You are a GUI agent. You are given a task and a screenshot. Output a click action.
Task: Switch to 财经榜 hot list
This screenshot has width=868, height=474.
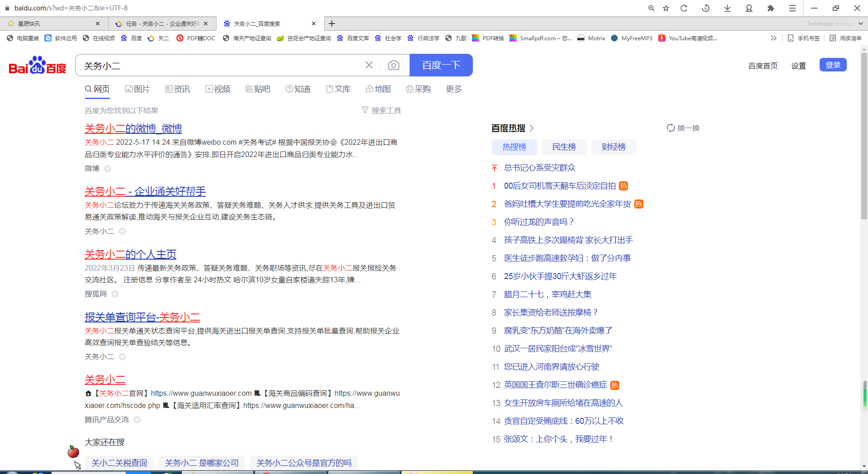click(614, 147)
